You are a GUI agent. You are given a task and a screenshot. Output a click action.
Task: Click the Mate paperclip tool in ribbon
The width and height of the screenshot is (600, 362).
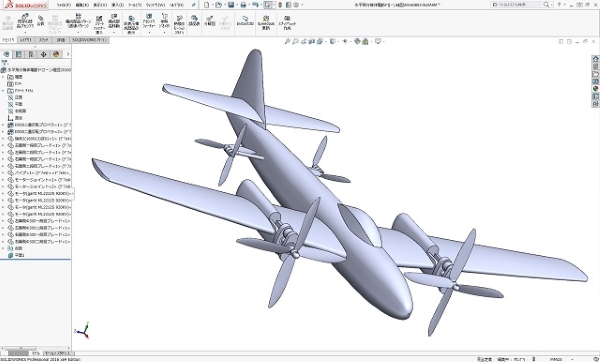41,21
